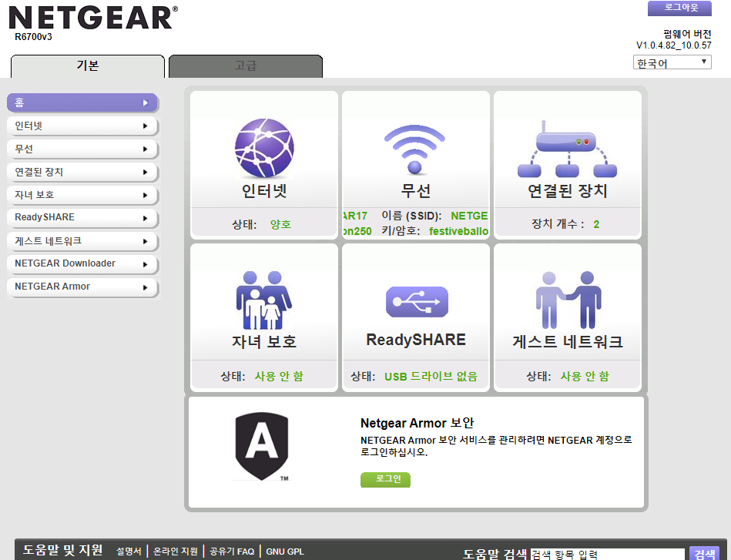Click the wireless key festiveballo value

click(x=459, y=231)
